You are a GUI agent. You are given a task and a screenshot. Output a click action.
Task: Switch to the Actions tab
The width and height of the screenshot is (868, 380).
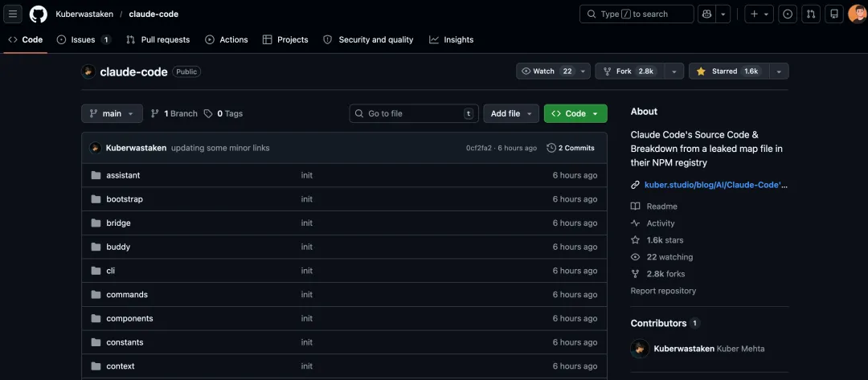227,40
